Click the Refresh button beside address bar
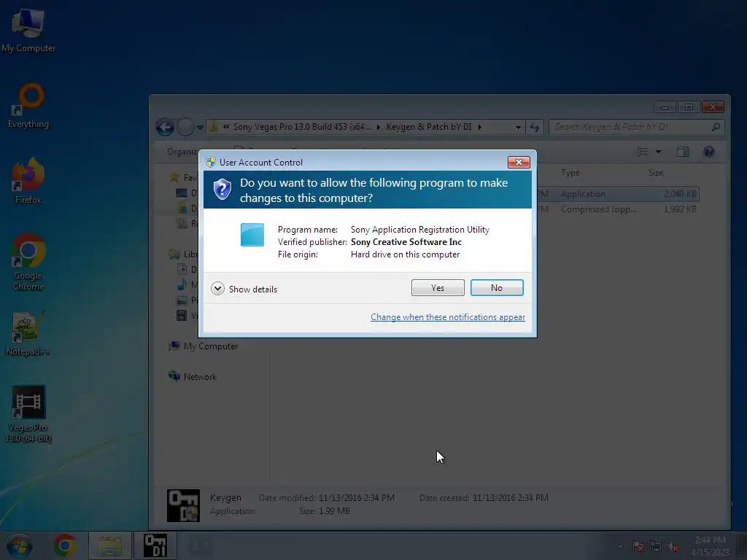This screenshot has height=560, width=747. coord(535,127)
